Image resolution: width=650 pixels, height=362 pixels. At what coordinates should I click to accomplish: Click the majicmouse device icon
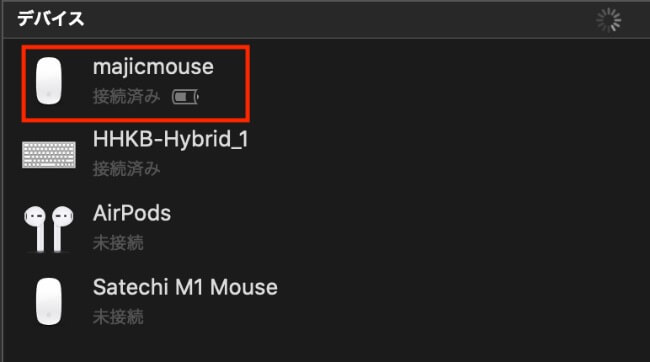tap(49, 81)
